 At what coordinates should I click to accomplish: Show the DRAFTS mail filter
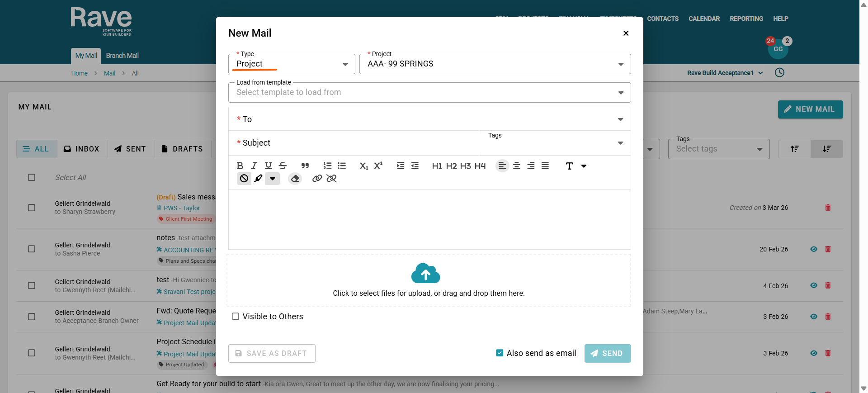click(183, 149)
